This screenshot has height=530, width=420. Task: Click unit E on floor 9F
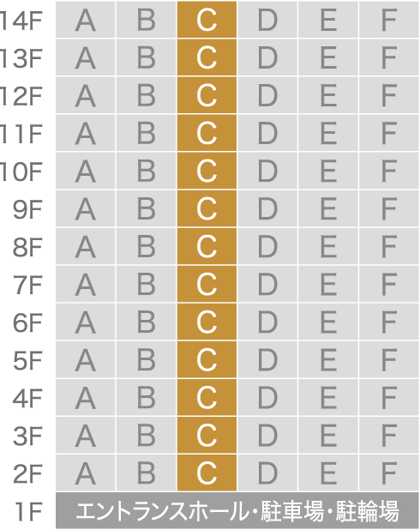(x=328, y=208)
